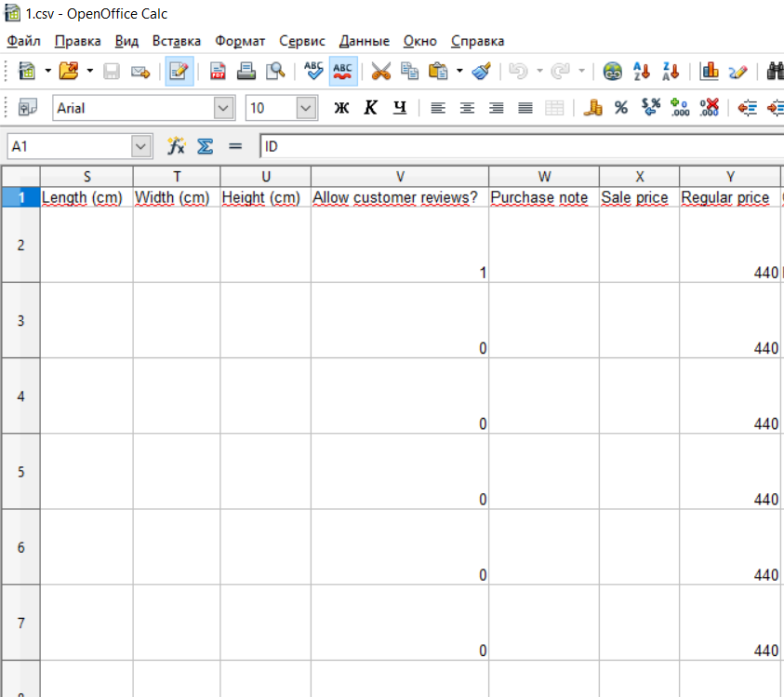Apply Currency number format icon
This screenshot has height=697, width=784.
pyautogui.click(x=593, y=108)
